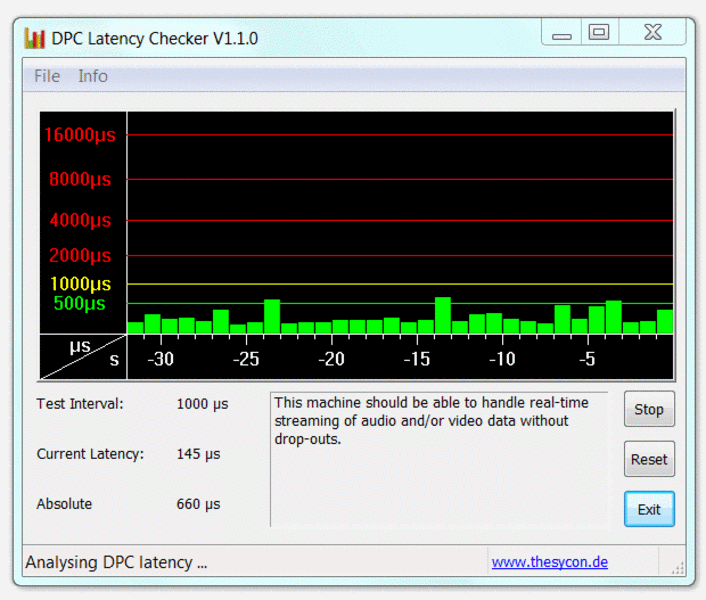Close the window with the X button
The width and height of the screenshot is (706, 600).
[x=652, y=33]
